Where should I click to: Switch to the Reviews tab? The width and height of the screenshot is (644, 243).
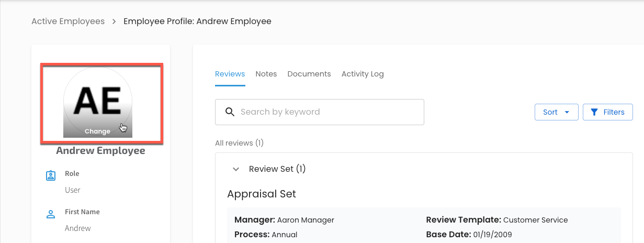230,74
